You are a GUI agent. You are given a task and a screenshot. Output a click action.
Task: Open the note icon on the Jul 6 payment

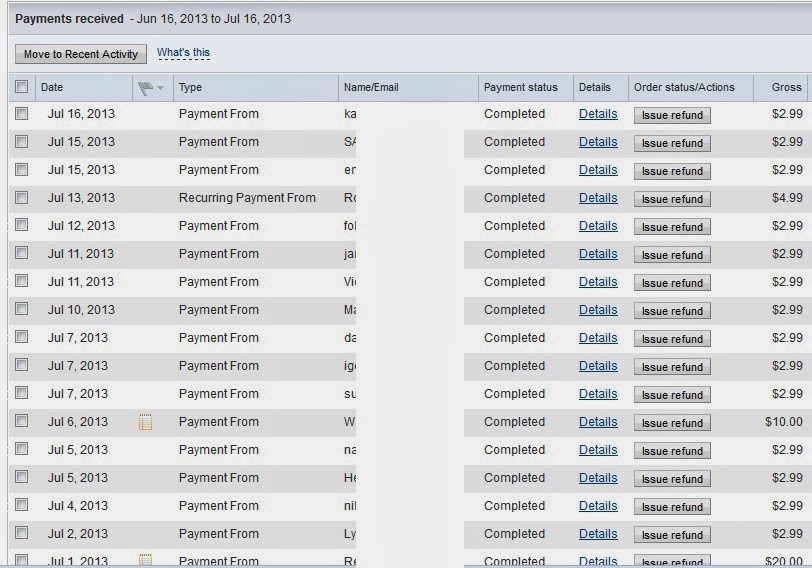(145, 422)
